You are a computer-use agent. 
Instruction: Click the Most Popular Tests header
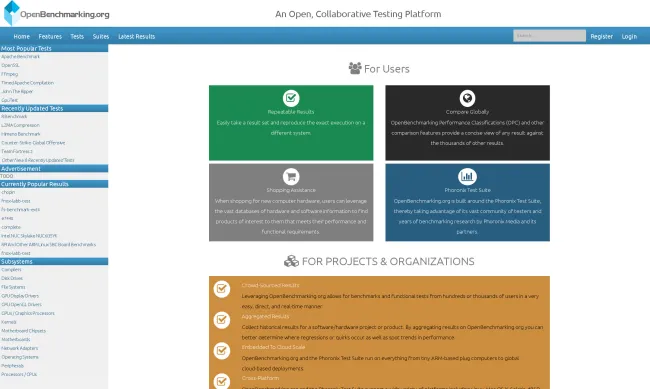pyautogui.click(x=54, y=48)
